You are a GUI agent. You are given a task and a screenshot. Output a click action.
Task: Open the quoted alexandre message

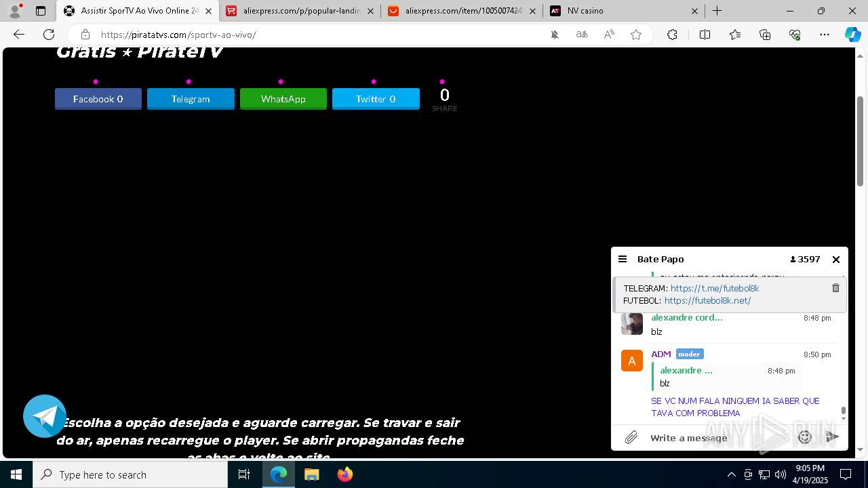(726, 377)
